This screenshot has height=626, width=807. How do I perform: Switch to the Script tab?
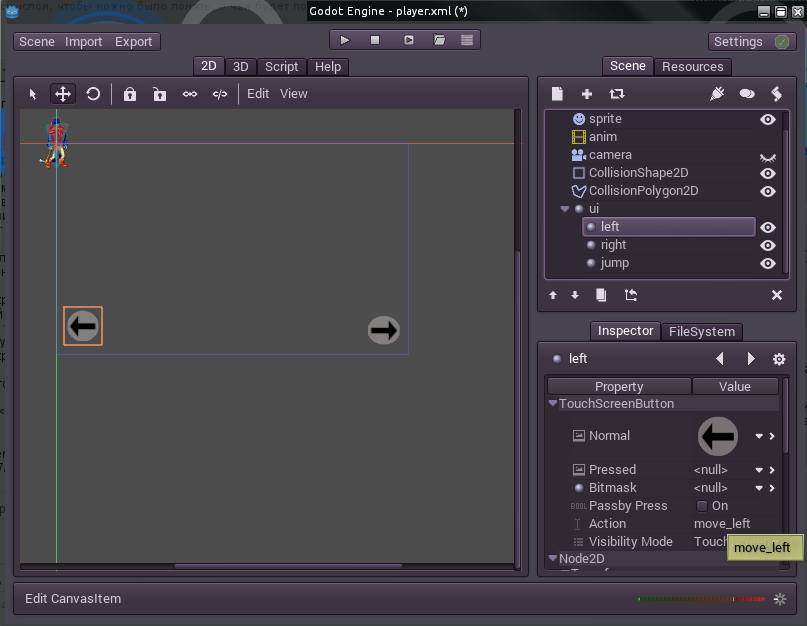point(281,67)
